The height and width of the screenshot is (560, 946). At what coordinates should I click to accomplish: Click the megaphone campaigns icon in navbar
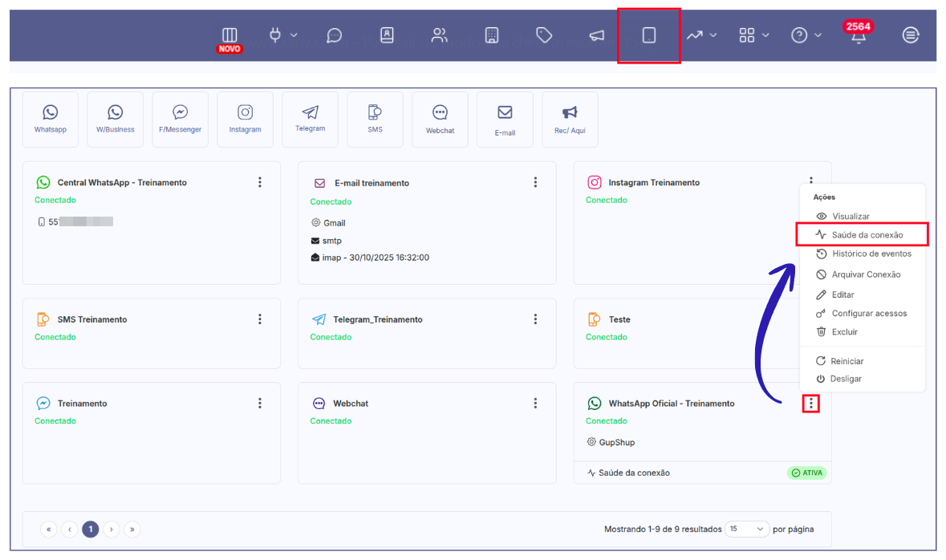[596, 35]
